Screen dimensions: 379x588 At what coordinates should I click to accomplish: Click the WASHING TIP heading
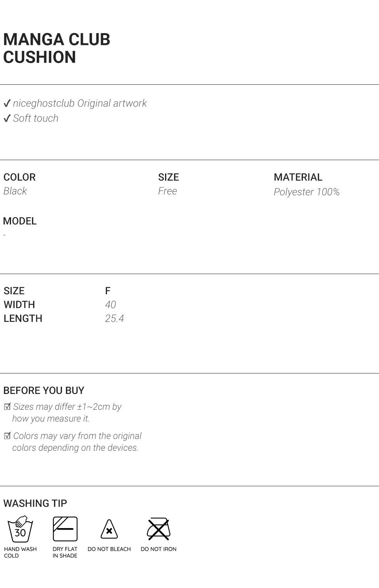[x=35, y=503]
